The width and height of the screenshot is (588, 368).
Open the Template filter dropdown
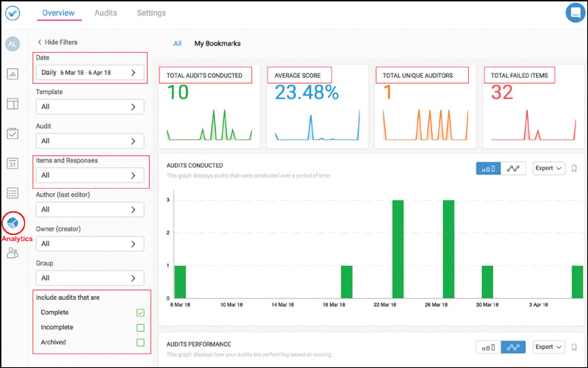90,107
